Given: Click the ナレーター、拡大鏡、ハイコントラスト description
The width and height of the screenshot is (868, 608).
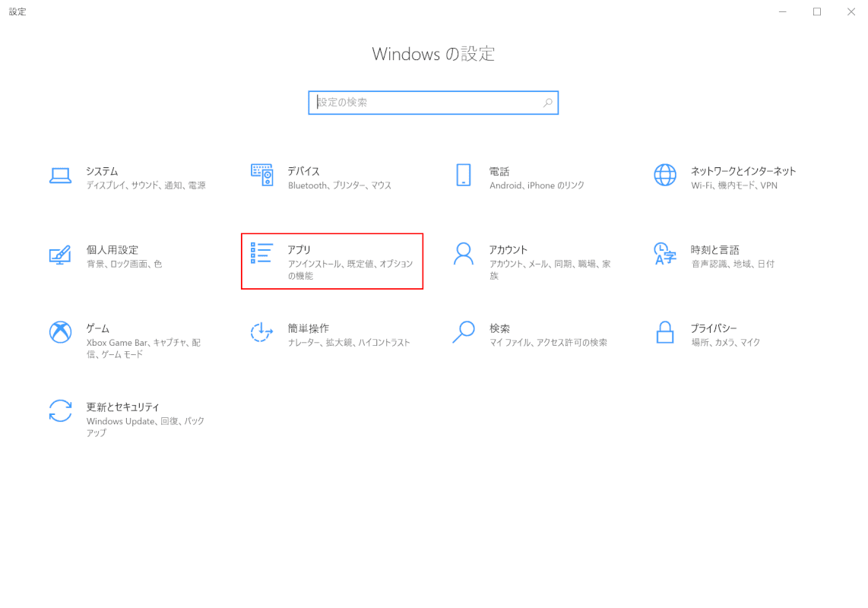Looking at the screenshot, I should [349, 343].
